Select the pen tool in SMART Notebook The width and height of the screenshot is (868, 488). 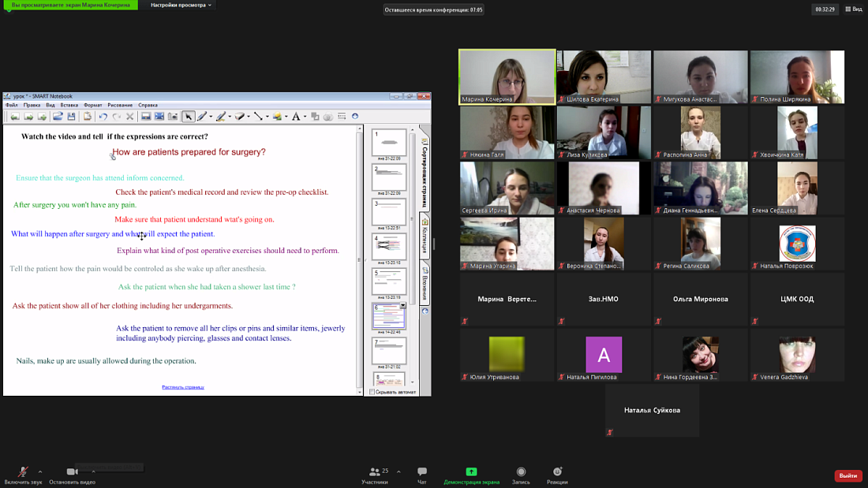(202, 117)
